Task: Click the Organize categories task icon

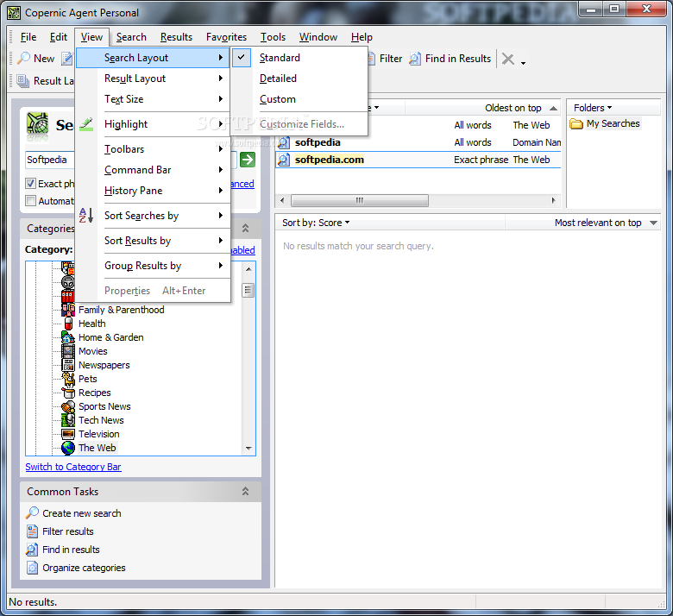Action: point(32,568)
